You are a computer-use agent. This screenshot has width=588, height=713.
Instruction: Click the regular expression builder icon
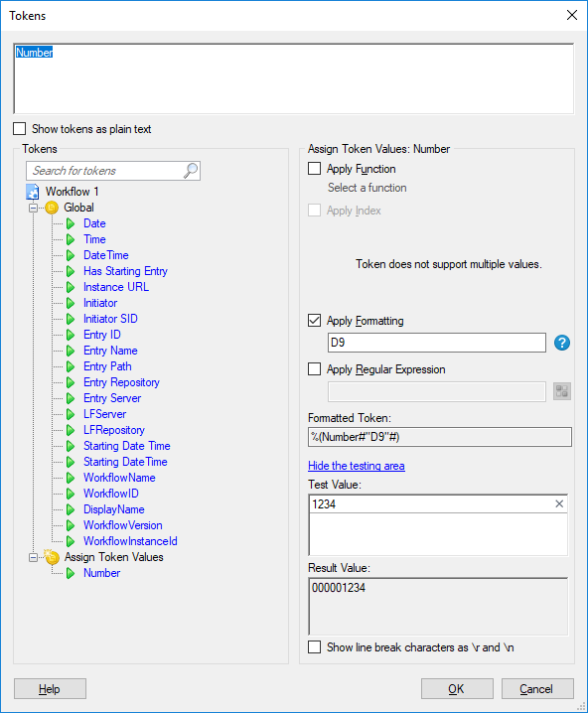(562, 391)
